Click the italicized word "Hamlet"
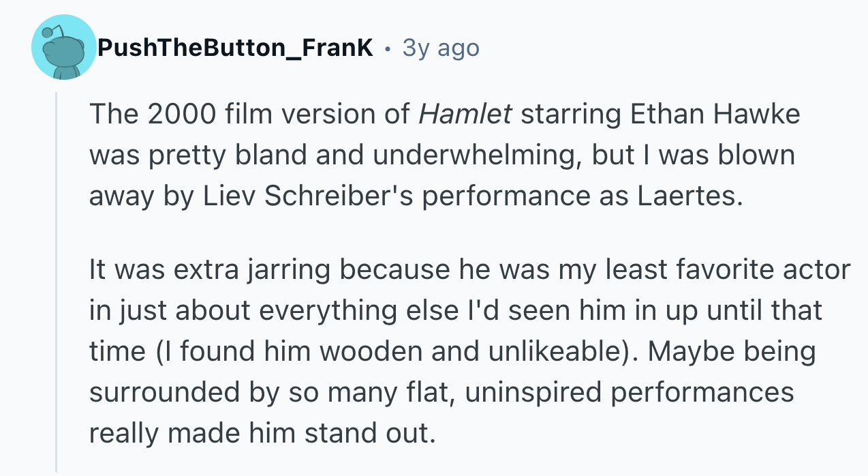 click(x=465, y=115)
